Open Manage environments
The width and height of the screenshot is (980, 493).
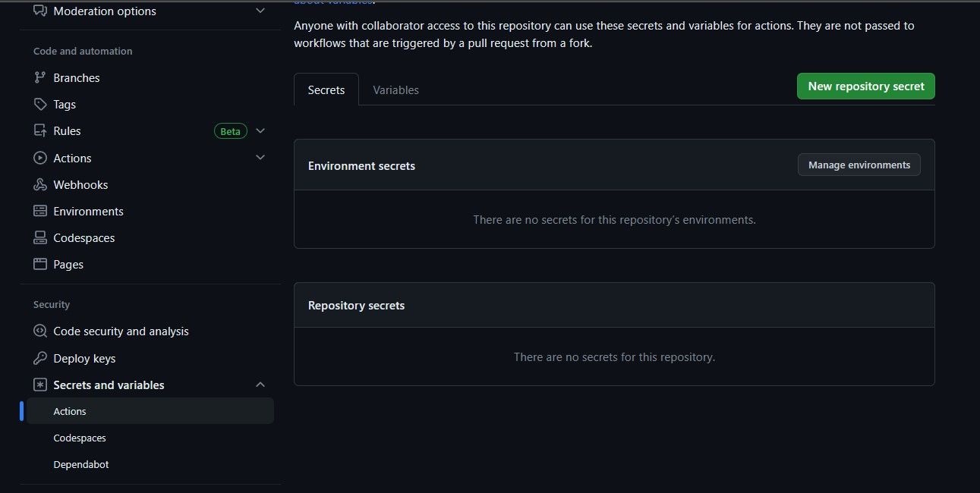pyautogui.click(x=859, y=165)
